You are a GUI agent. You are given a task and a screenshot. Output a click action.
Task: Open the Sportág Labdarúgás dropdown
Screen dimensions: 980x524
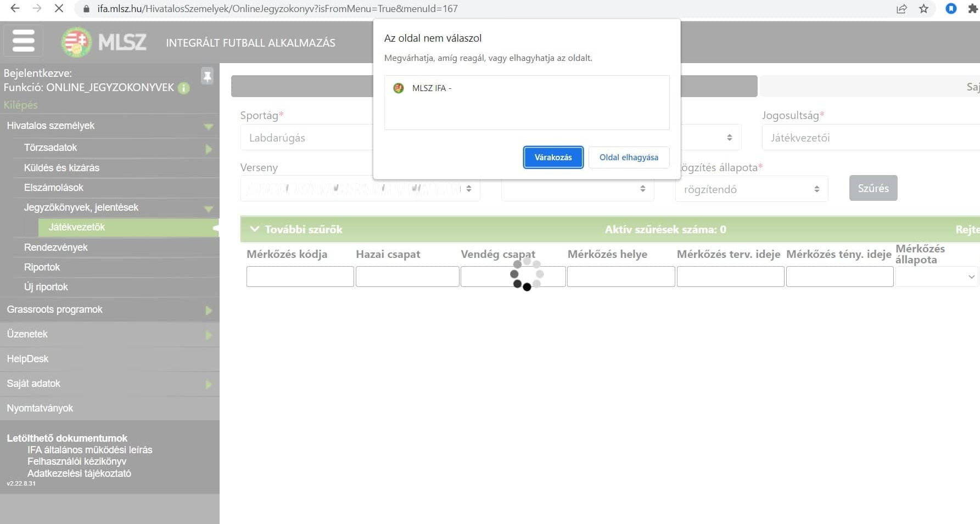tap(306, 138)
